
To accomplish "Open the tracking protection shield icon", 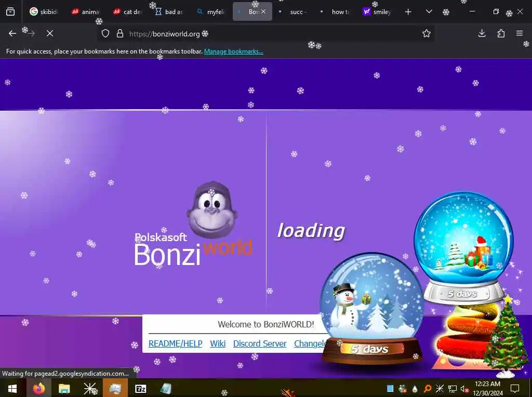I will click(x=105, y=34).
